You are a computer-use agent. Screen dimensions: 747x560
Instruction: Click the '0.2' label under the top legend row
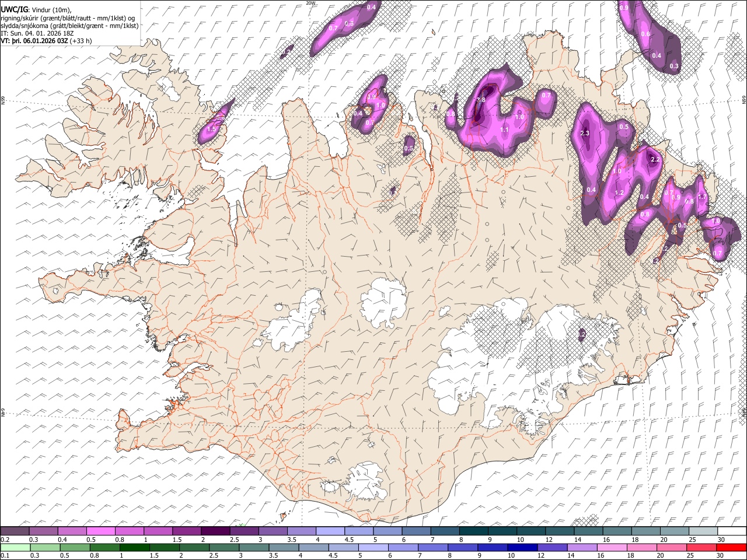tap(5, 540)
